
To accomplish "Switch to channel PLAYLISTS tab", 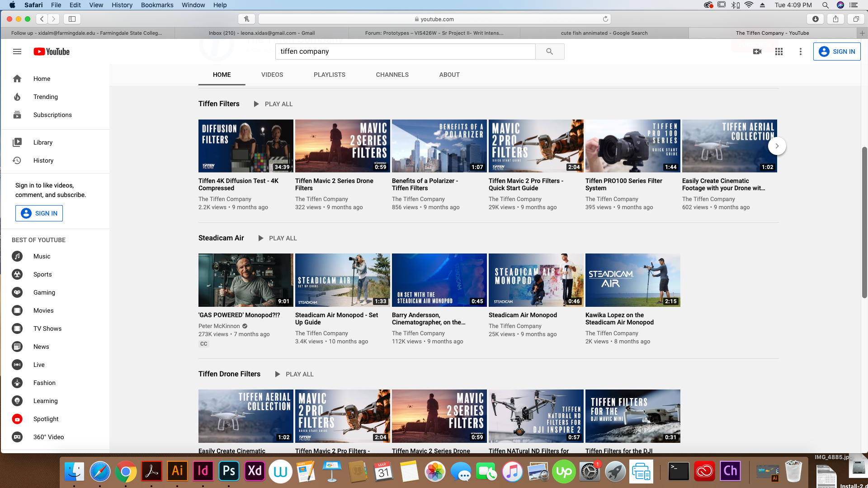I will 330,75.
